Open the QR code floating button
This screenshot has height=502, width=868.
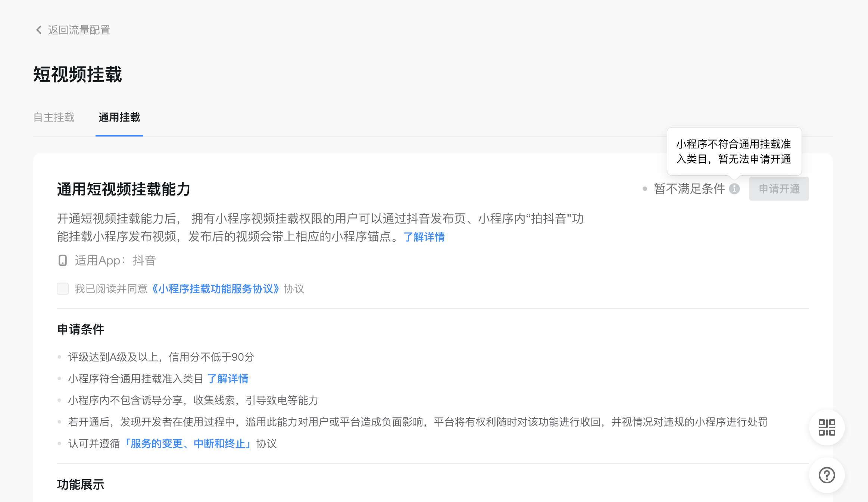[827, 427]
